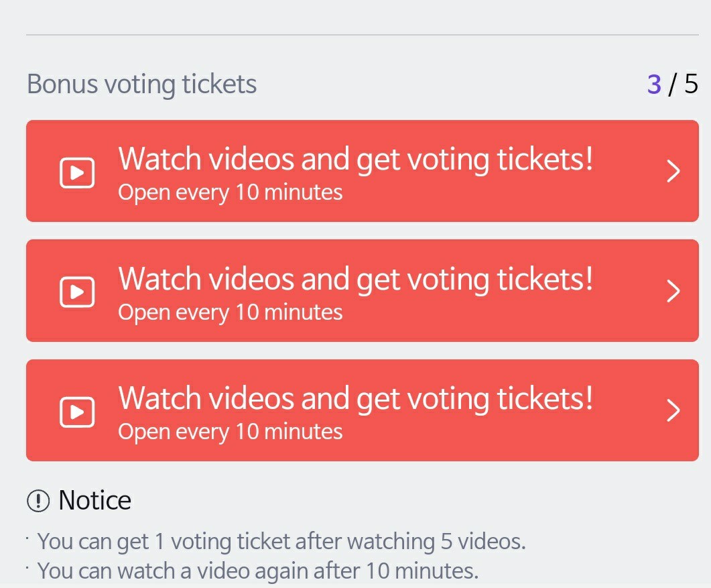
Task: Click the 5 total in the ticket counter
Action: [x=691, y=84]
